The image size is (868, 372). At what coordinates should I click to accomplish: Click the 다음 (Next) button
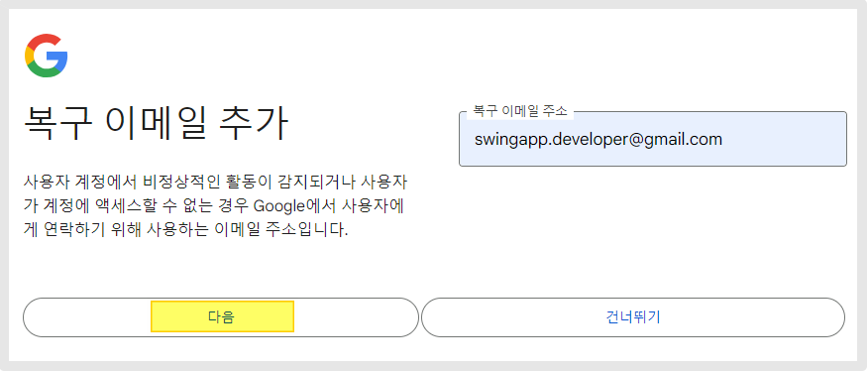[221, 317]
